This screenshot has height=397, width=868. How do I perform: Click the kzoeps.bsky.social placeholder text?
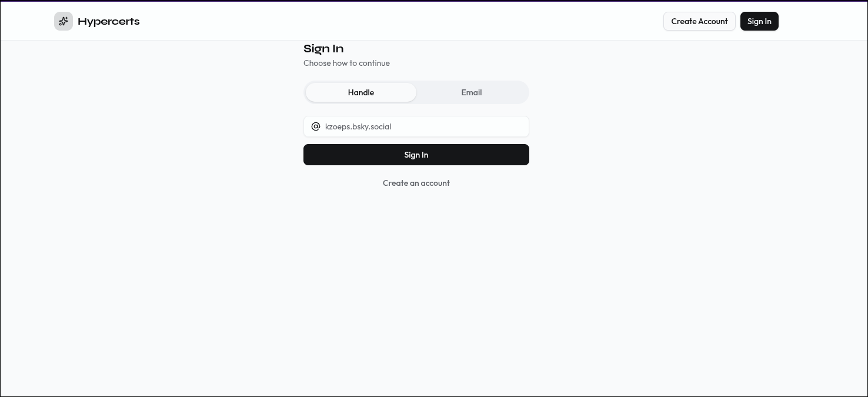[358, 126]
